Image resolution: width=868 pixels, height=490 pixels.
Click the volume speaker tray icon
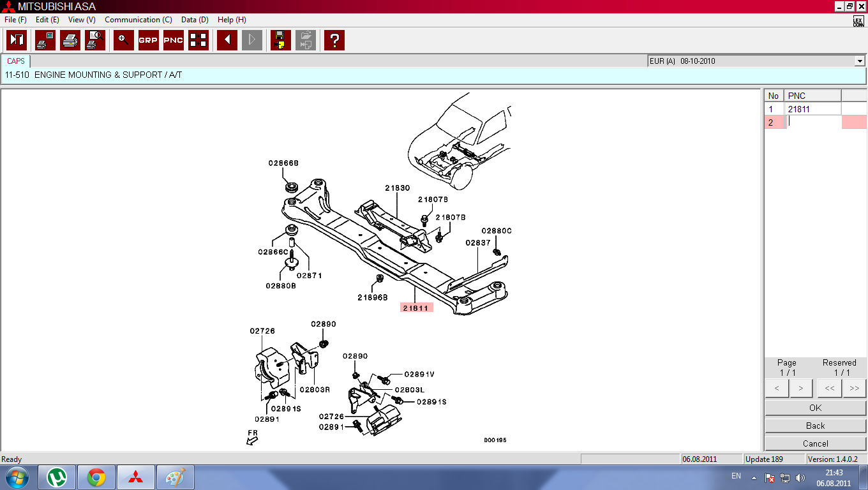click(x=799, y=478)
